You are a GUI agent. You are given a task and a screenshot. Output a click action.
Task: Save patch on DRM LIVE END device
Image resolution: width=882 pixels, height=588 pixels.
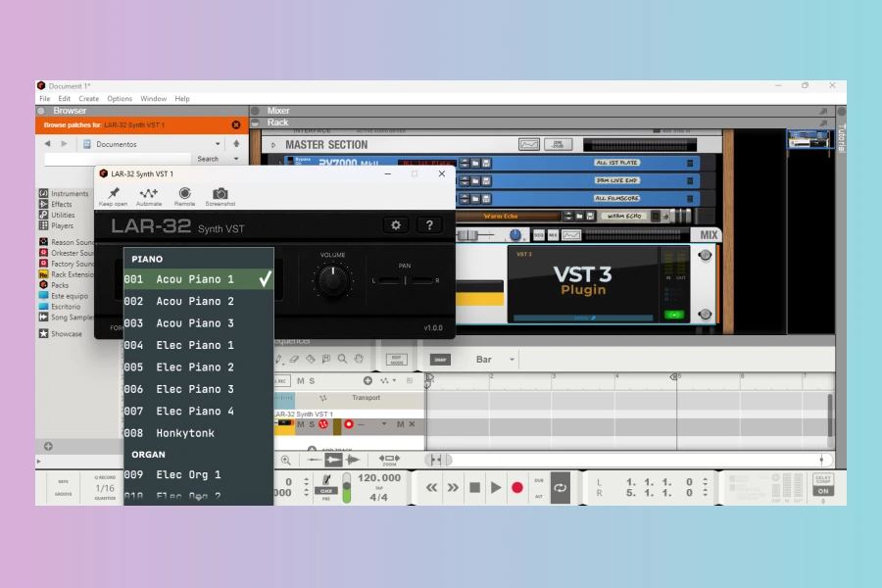coord(486,181)
